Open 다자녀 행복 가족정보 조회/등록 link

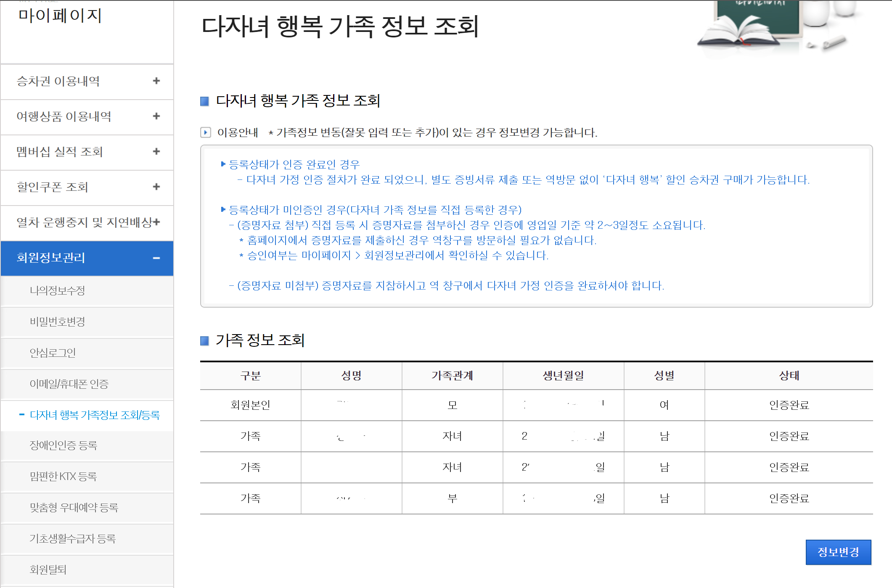95,415
